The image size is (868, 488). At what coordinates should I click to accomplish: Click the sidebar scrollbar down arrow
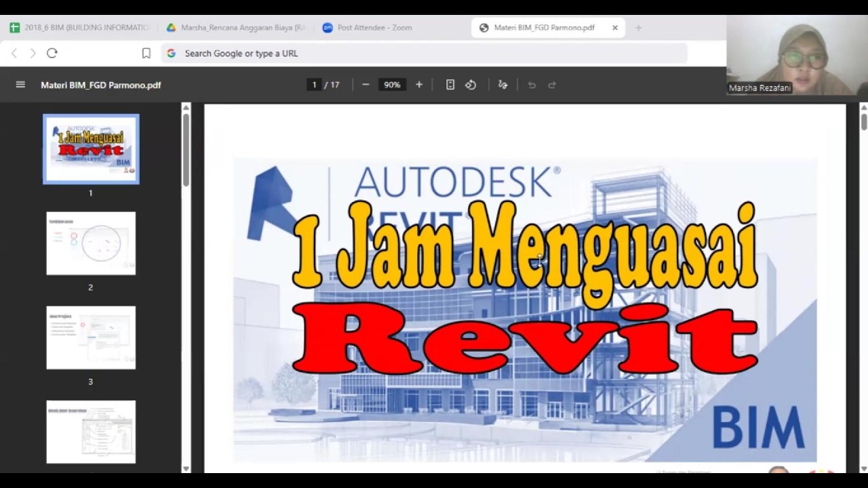click(x=186, y=468)
